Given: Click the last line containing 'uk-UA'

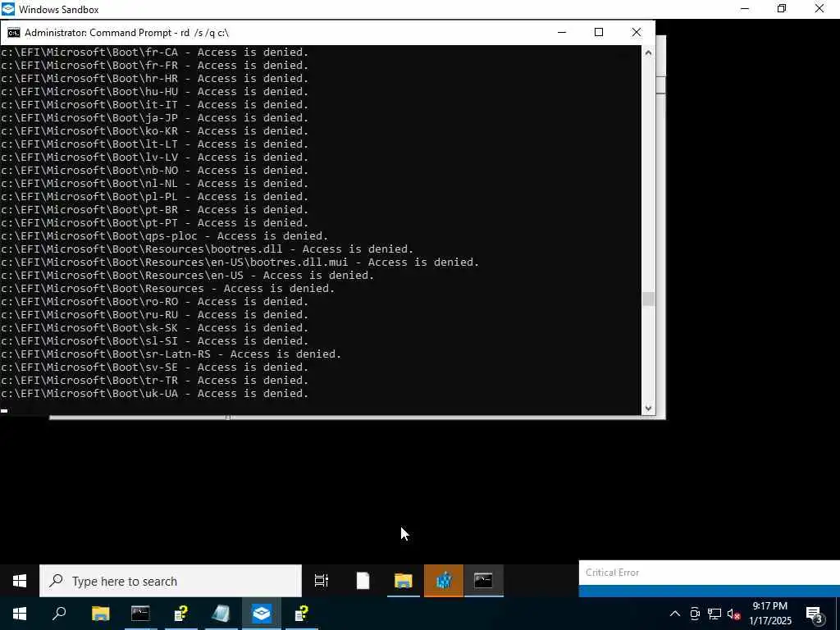Looking at the screenshot, I should click(x=155, y=393).
